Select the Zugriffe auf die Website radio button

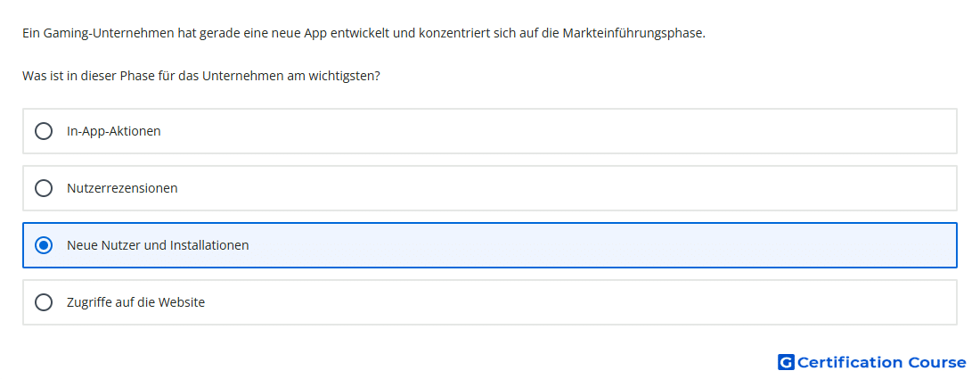[43, 302]
